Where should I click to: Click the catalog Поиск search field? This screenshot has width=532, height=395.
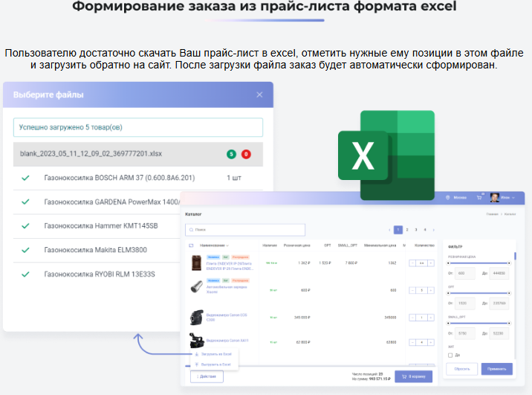coord(245,230)
